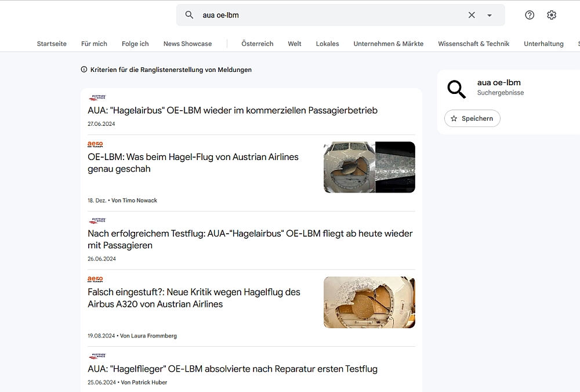Screen dimensions: 580x392
Task: Open article Hagelflieger OE-LBM absolvierte ersten Testflug
Action: [233, 369]
